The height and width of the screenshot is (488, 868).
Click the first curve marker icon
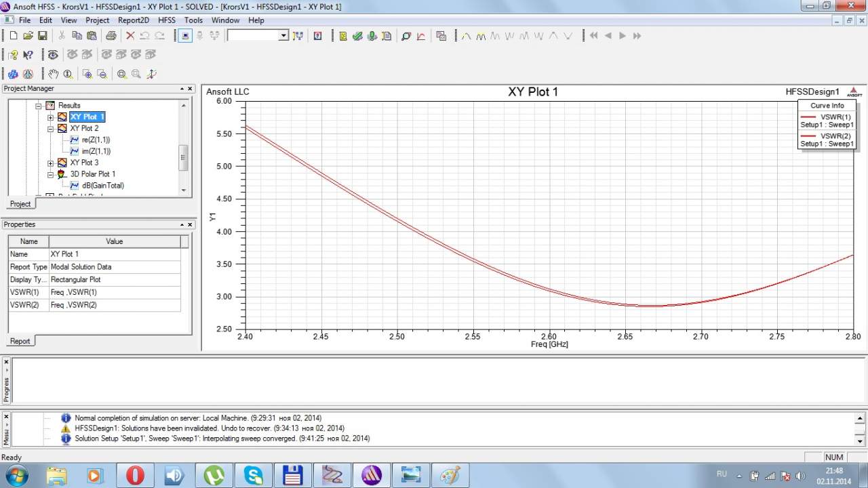click(x=466, y=36)
